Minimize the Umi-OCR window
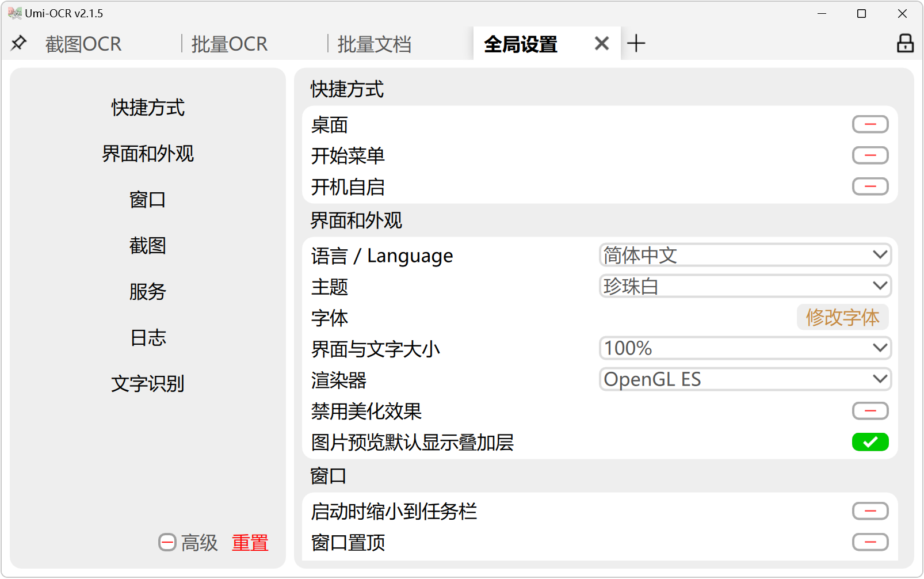 822,13
